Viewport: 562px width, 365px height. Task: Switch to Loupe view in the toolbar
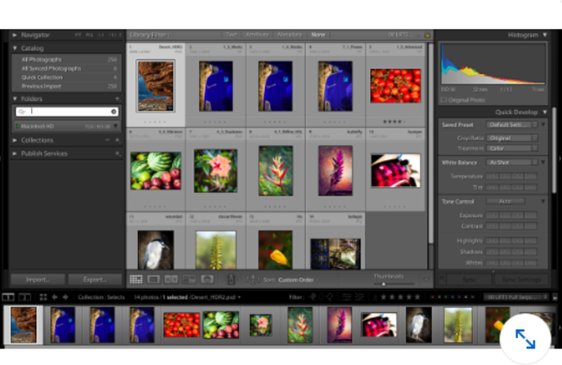pos(153,279)
